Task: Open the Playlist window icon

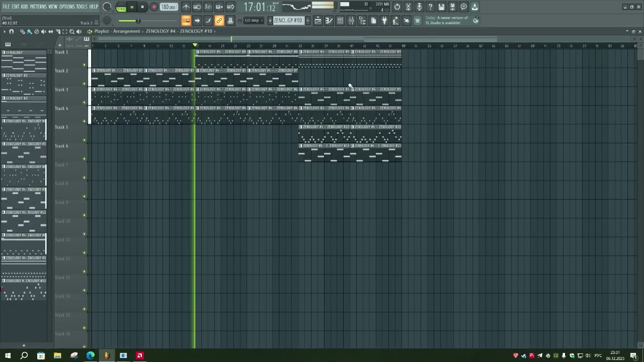Action: pyautogui.click(x=318, y=21)
